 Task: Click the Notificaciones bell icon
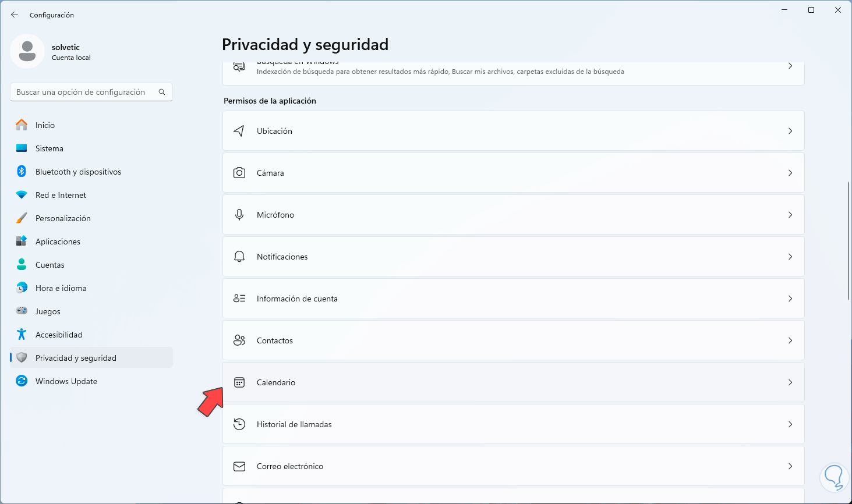click(x=239, y=257)
